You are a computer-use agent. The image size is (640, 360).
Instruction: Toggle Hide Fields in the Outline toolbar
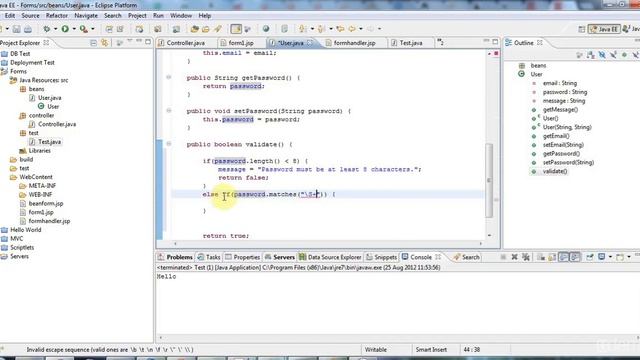tap(602, 55)
